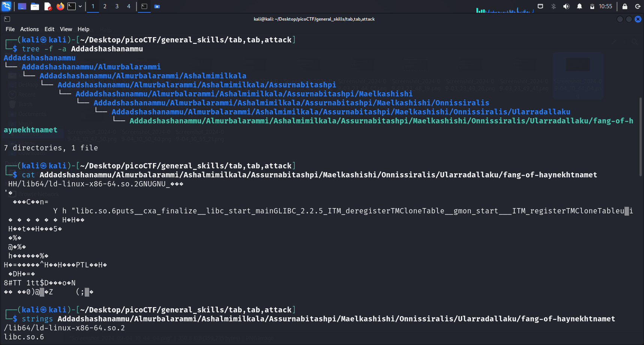The width and height of the screenshot is (644, 345).
Task: Open the terminal window menu icon in the title bar
Action: point(7,19)
